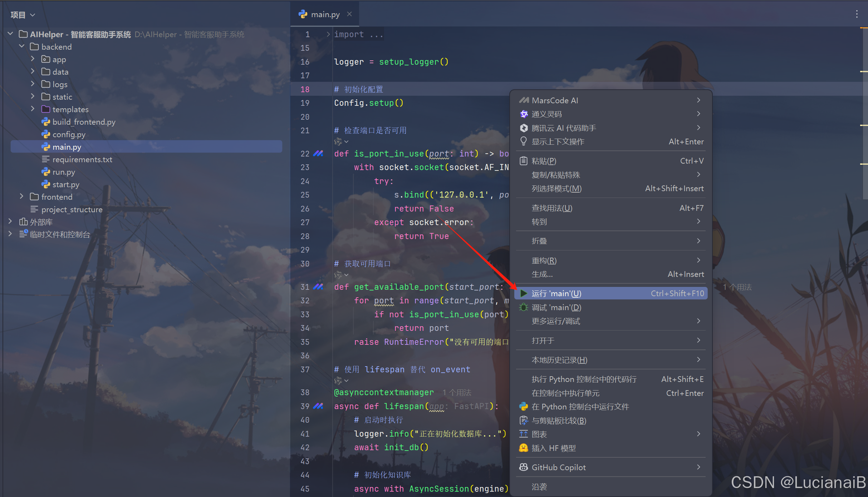The height and width of the screenshot is (497, 868).
Task: Click the AI inlay icon above is_port_in_use
Action: [338, 142]
